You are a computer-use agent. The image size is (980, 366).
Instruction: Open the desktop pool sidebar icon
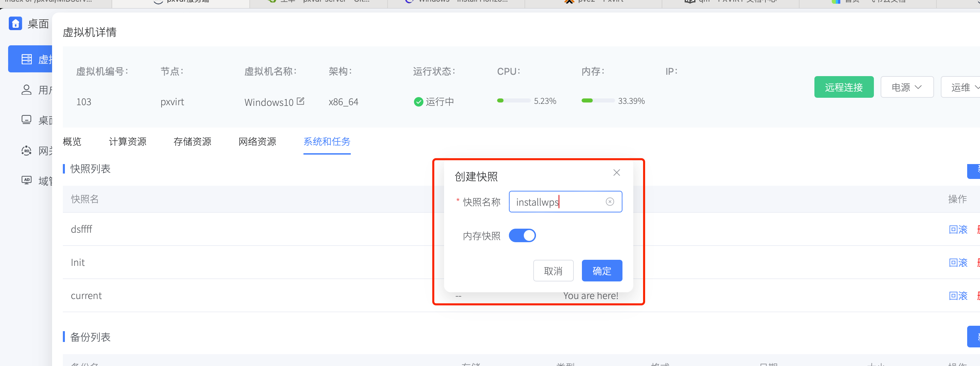click(26, 120)
